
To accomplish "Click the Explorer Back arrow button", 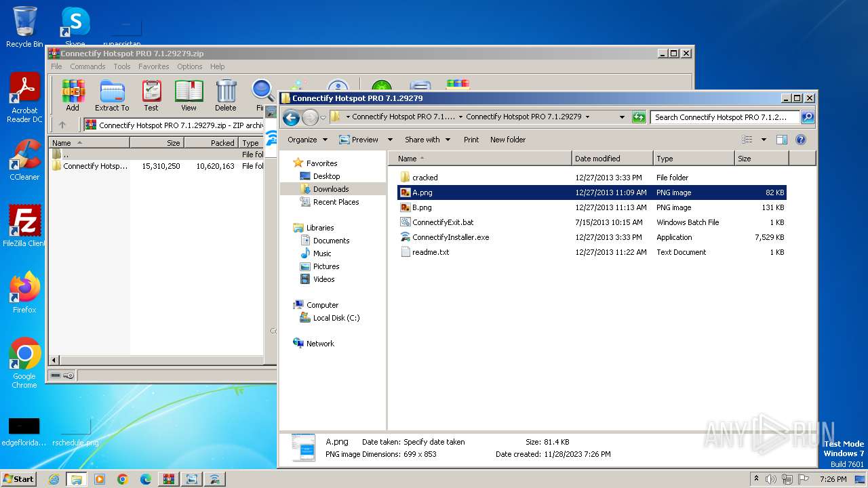I will pyautogui.click(x=291, y=117).
